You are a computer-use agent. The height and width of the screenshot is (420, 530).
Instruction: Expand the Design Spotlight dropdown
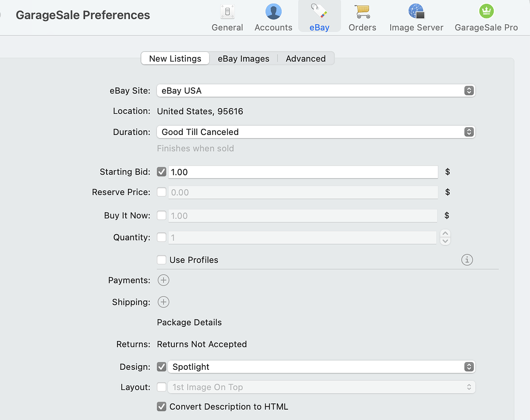[321, 367]
